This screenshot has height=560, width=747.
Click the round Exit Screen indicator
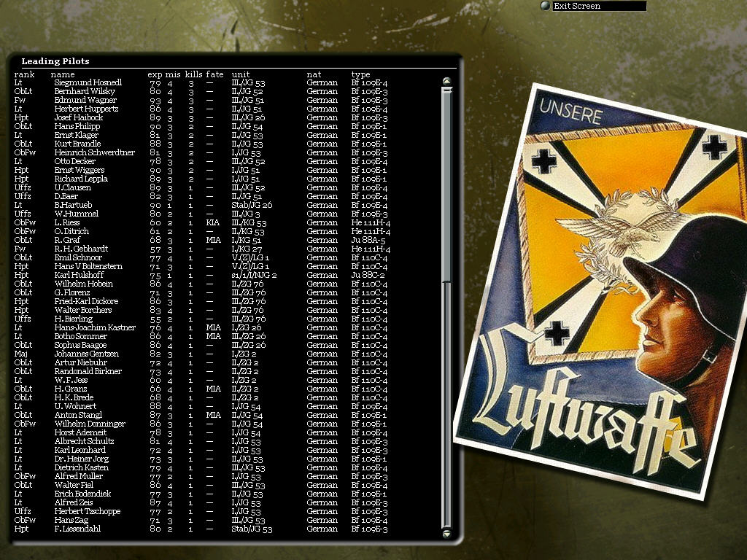(546, 6)
